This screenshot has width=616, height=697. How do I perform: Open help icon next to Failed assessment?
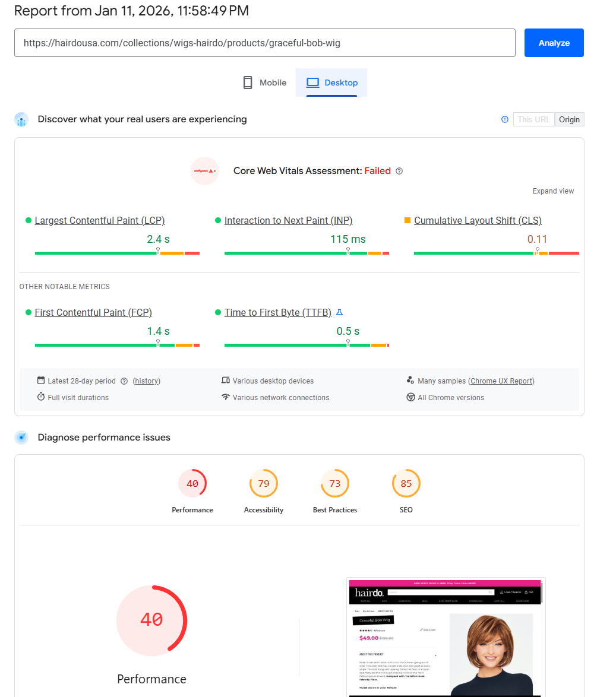click(399, 171)
